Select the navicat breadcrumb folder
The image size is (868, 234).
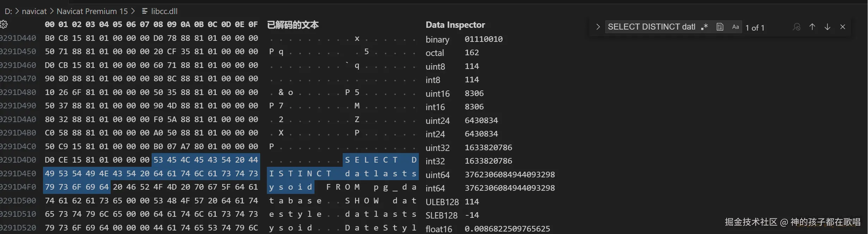tap(34, 11)
